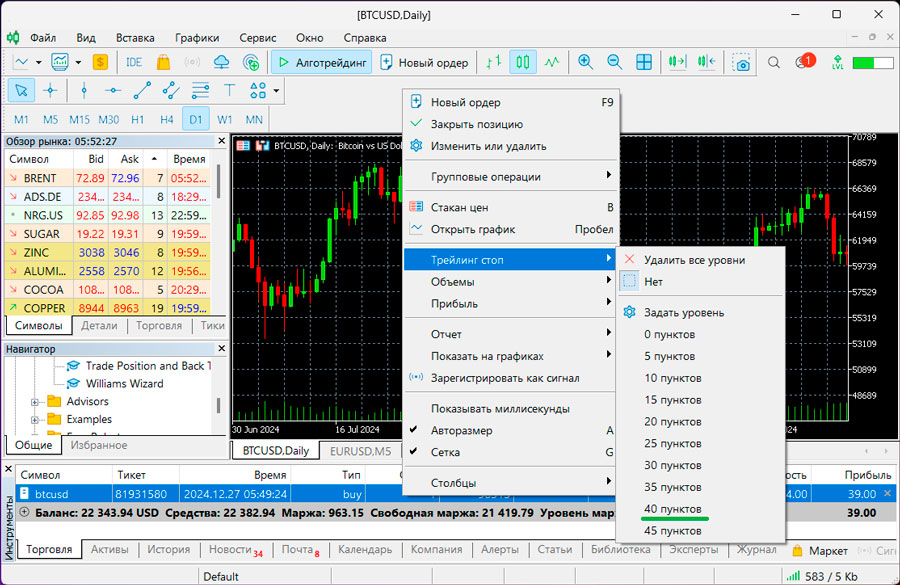Click the Новый ордер toolbar button
Viewport: 900px width, 585px height.
coord(425,62)
